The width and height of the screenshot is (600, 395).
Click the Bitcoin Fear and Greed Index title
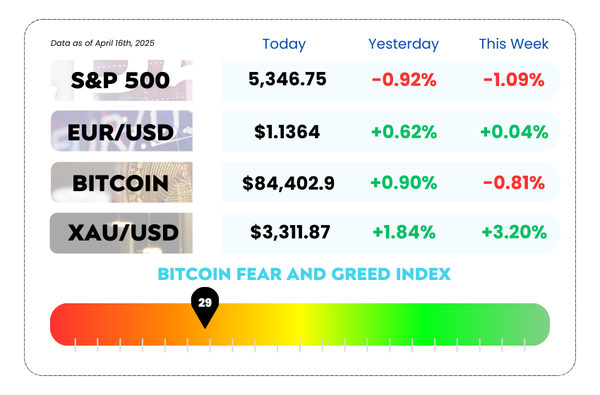point(304,274)
